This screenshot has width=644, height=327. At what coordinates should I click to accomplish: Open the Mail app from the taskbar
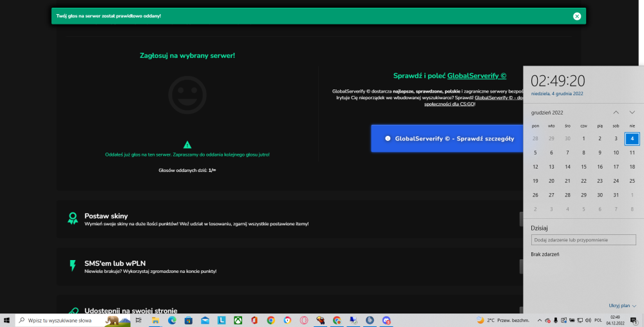[205, 321]
